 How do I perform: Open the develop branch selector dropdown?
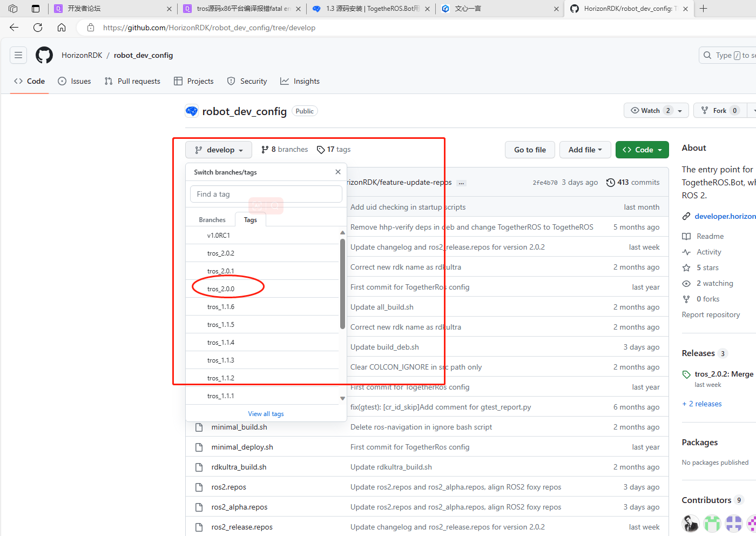point(219,150)
